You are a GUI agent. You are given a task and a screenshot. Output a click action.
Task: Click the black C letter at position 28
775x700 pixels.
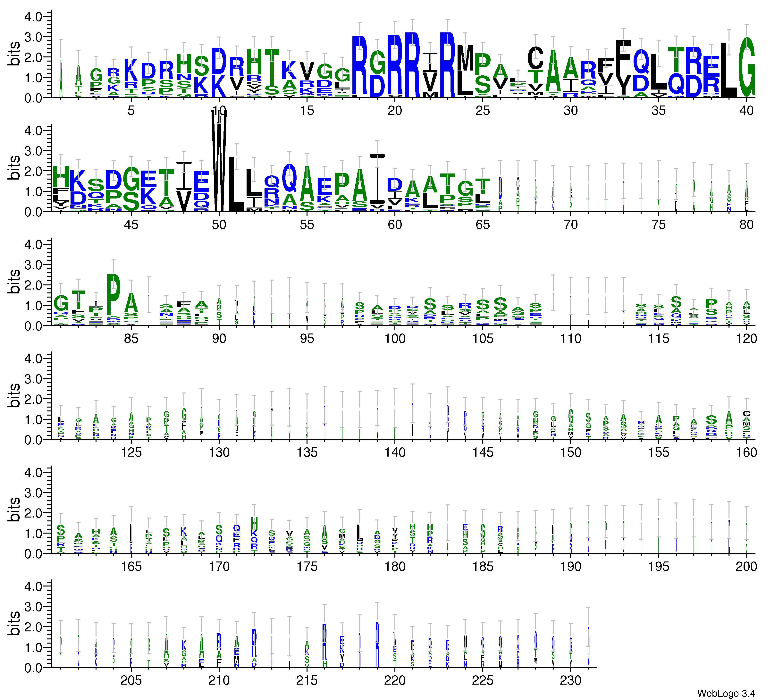535,58
